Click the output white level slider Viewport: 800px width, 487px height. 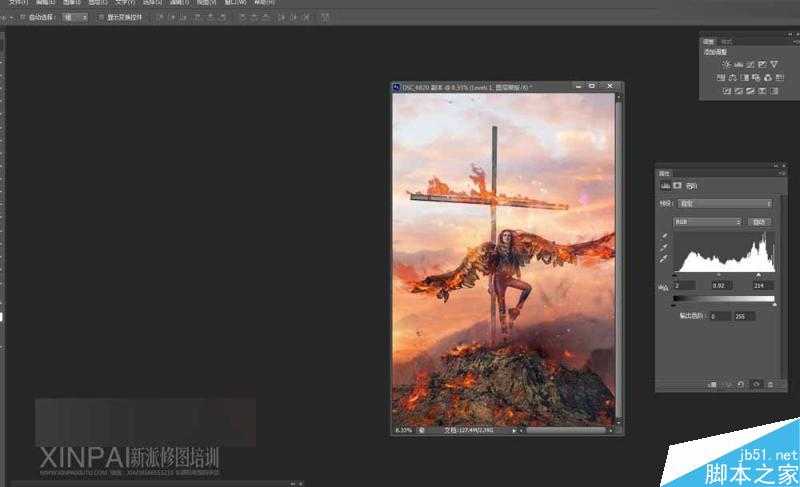[774, 305]
